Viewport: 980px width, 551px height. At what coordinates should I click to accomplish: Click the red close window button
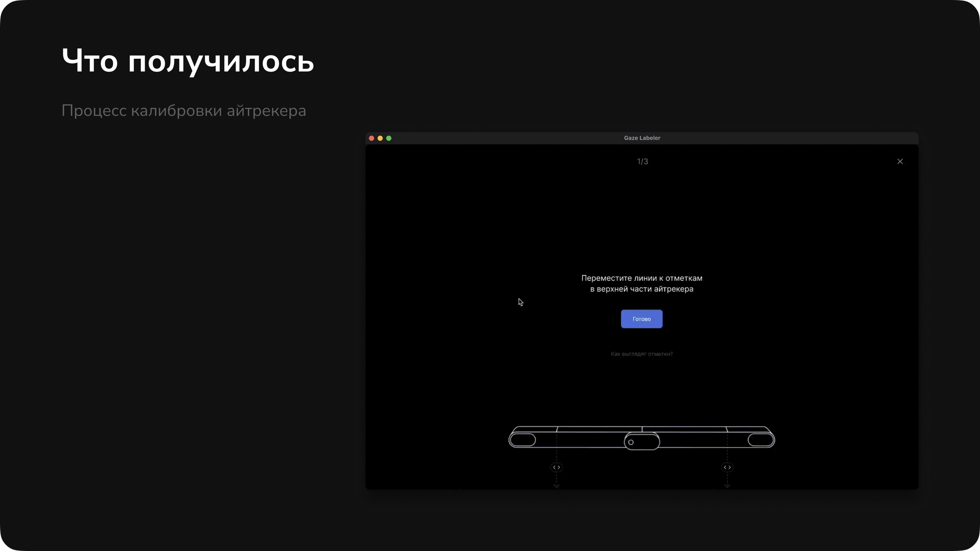pyautogui.click(x=372, y=138)
